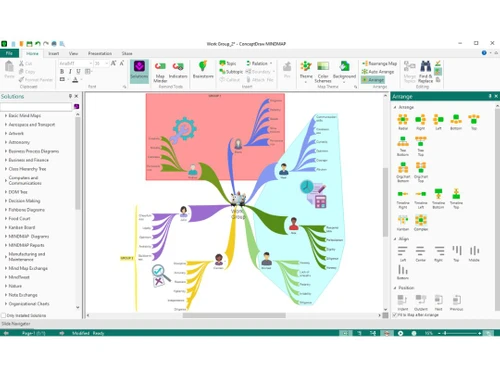Align topics Left in Align section
The image size is (500, 375).
[403, 254]
